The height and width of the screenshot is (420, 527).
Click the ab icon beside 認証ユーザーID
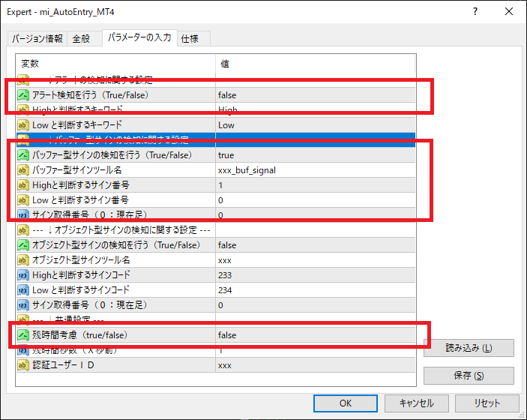click(23, 365)
